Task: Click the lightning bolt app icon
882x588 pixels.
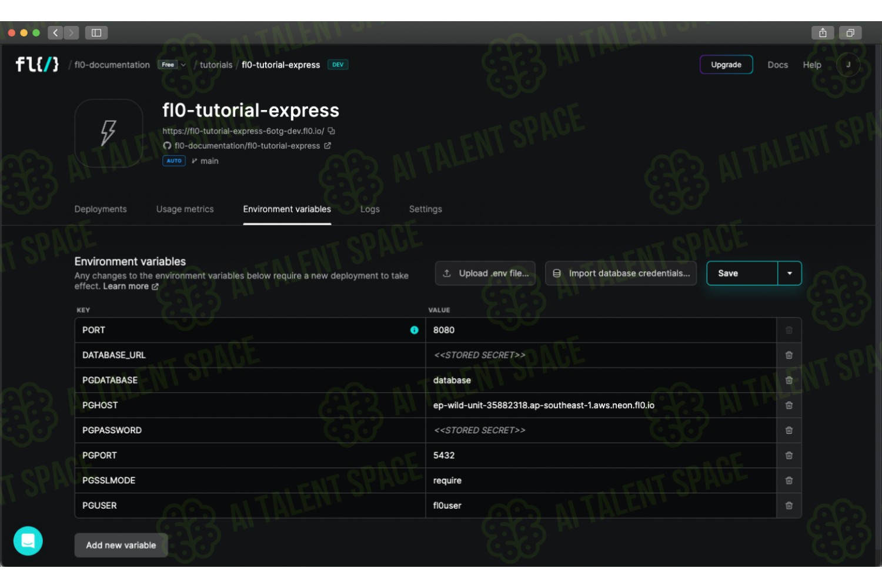Action: [109, 133]
